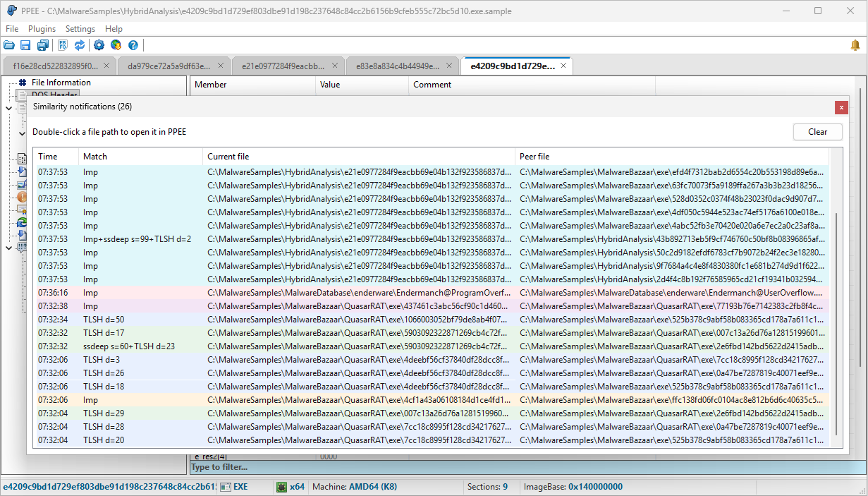Collapse the first tree node below DOS Header
Viewport: 868px width, 496px height.
pyautogui.click(x=8, y=108)
